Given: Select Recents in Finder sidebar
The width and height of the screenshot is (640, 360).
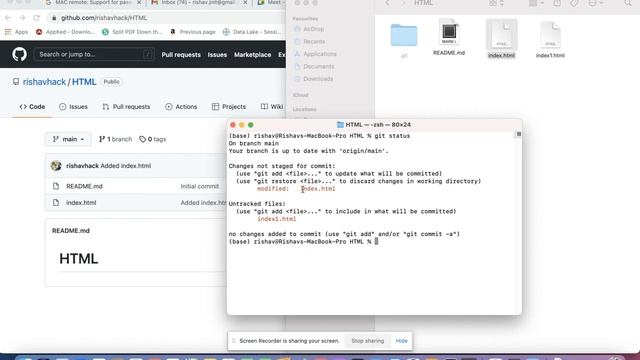Looking at the screenshot, I should pyautogui.click(x=310, y=42).
